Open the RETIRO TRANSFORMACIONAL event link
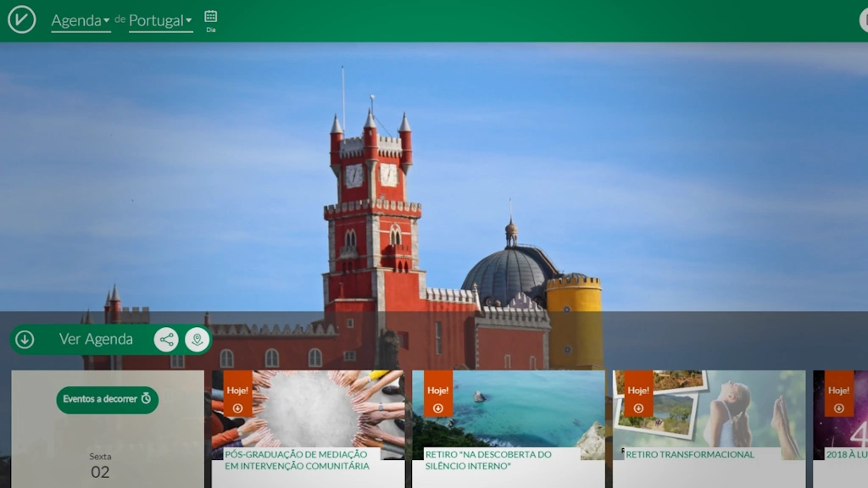The height and width of the screenshot is (488, 868). point(688,454)
